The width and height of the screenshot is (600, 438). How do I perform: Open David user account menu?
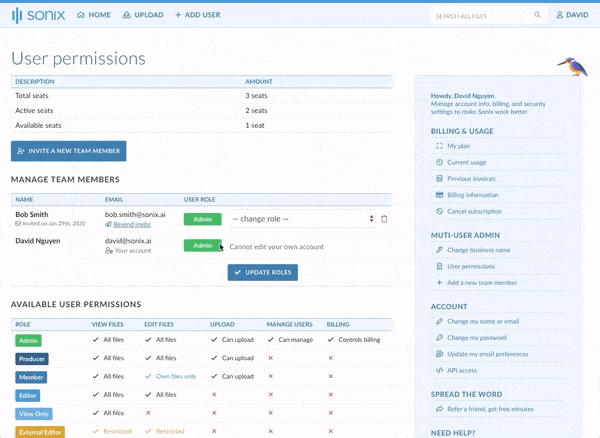point(571,15)
